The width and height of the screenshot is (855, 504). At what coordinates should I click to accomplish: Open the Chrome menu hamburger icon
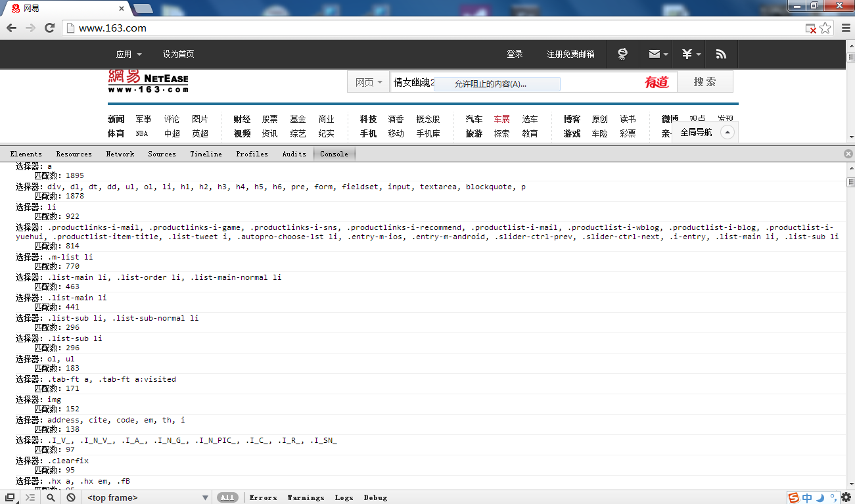844,28
